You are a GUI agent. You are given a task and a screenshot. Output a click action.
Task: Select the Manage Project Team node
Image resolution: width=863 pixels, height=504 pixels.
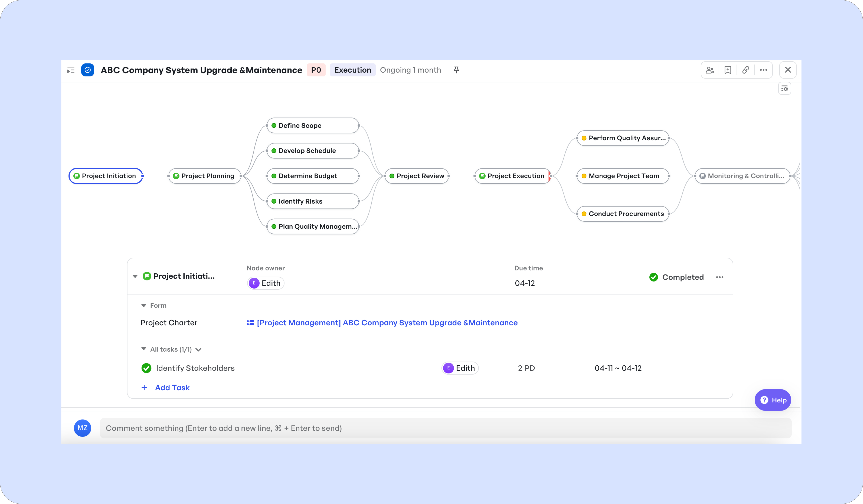623,176
